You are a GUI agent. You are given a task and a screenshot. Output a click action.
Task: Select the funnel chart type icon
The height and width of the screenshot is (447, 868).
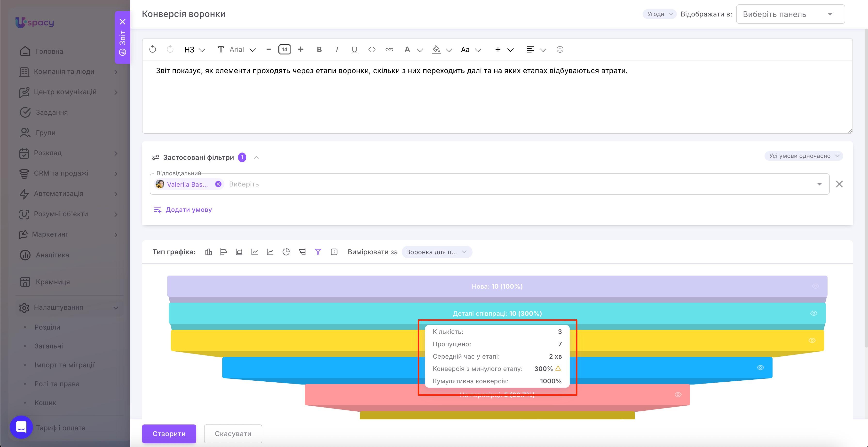(x=318, y=252)
